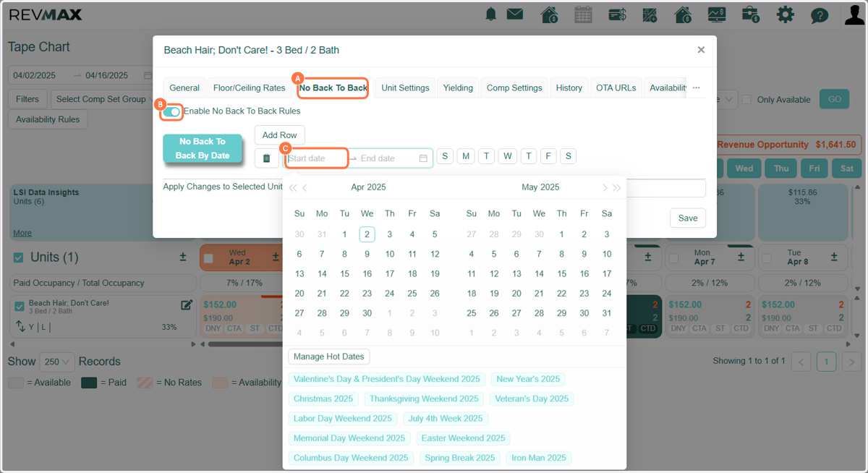
Task: Click the GO button
Action: point(835,99)
